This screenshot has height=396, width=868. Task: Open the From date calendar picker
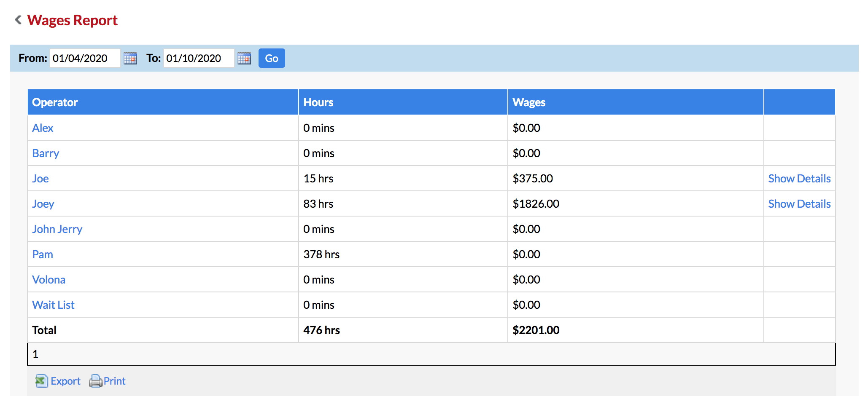pyautogui.click(x=130, y=58)
